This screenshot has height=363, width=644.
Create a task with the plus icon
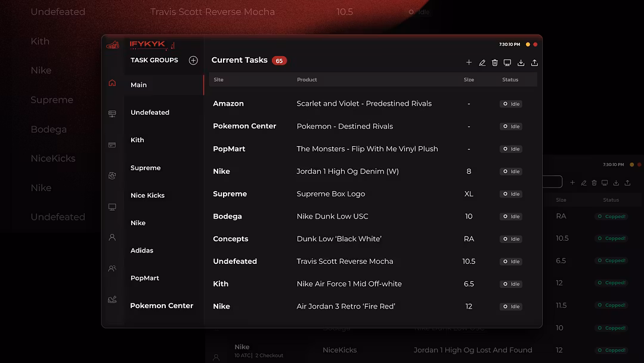point(469,63)
